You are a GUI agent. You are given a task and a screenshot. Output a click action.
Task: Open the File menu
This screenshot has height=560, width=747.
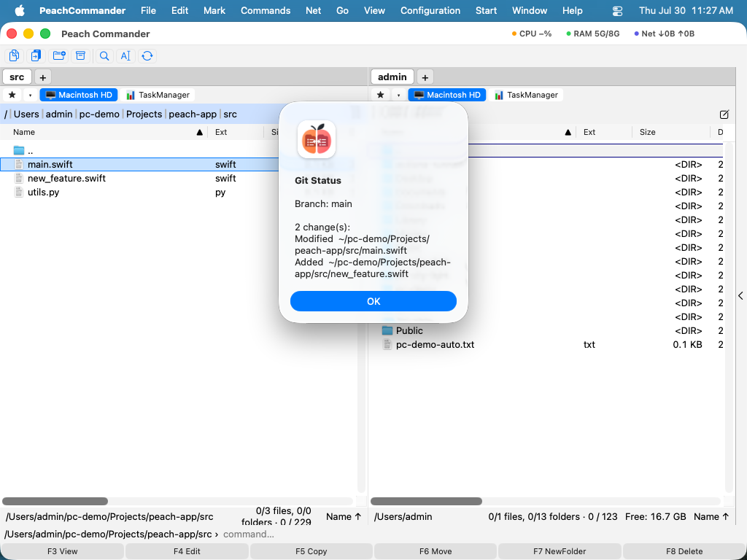[x=149, y=10]
